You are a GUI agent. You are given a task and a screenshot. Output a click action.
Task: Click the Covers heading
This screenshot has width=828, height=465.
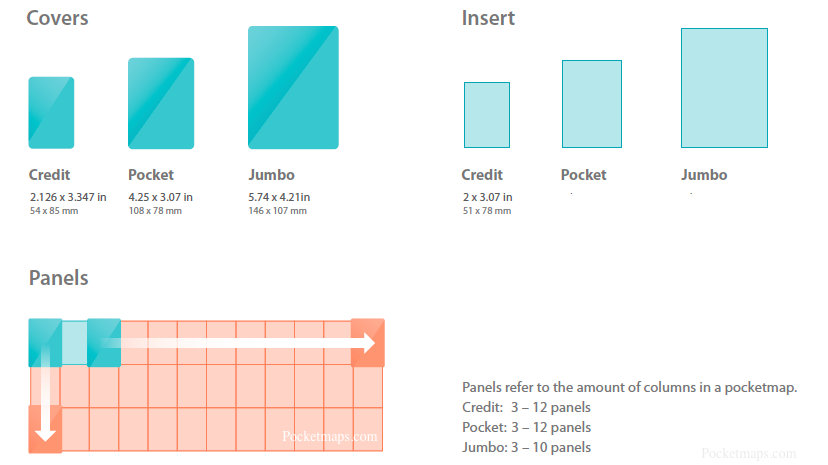click(57, 18)
